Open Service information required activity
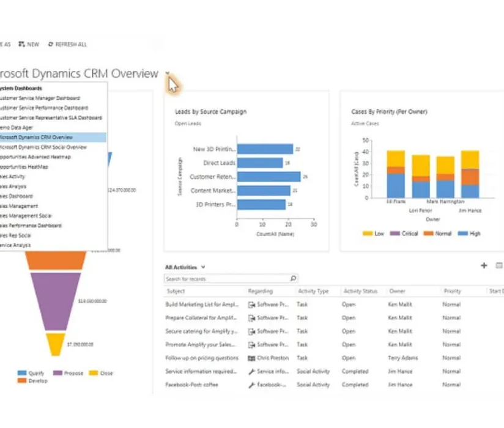The height and width of the screenshot is (428, 504). point(201,371)
